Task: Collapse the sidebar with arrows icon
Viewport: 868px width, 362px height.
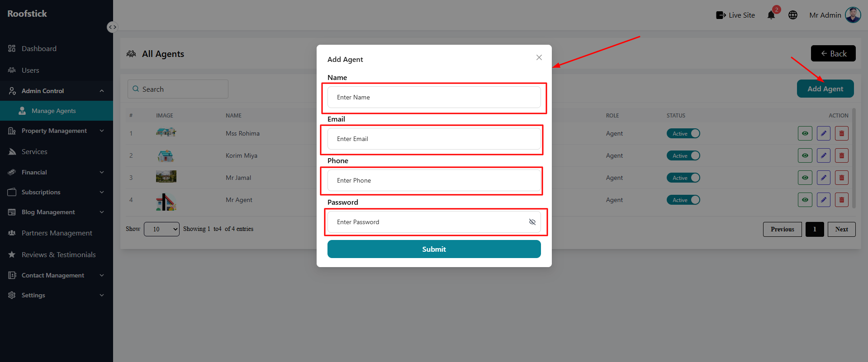Action: [x=112, y=27]
